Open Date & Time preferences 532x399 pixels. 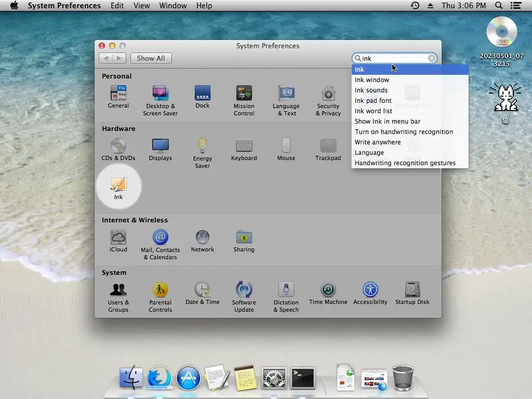[202, 293]
